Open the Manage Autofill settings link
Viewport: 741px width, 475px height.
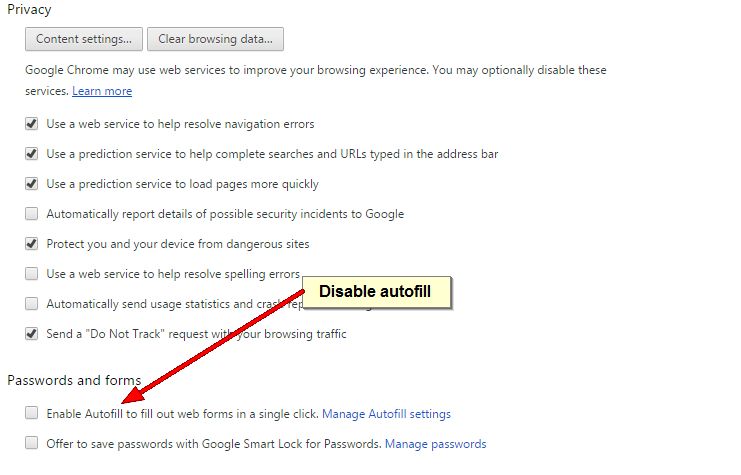pyautogui.click(x=386, y=414)
